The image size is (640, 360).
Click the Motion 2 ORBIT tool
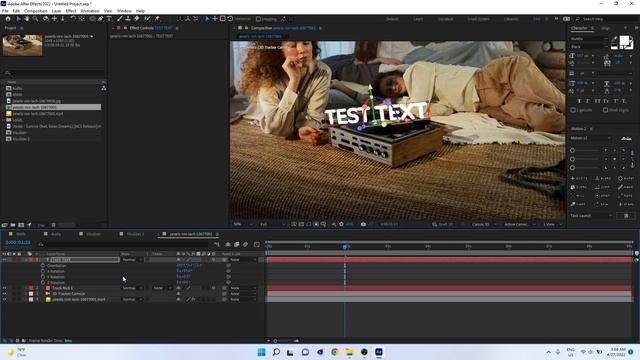click(602, 196)
